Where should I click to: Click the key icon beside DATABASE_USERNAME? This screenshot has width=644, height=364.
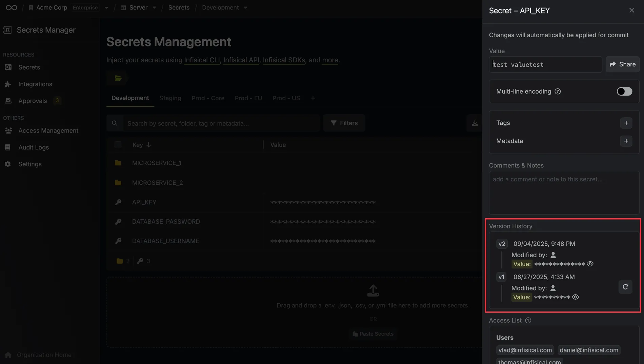pyautogui.click(x=118, y=241)
